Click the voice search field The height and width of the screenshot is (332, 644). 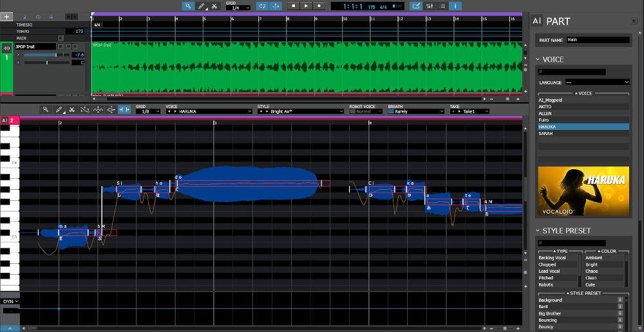coord(572,72)
